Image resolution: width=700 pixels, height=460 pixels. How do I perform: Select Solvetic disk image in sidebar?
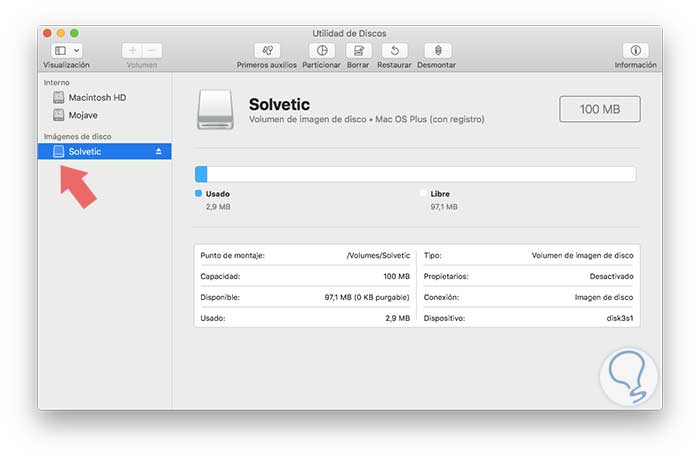104,151
